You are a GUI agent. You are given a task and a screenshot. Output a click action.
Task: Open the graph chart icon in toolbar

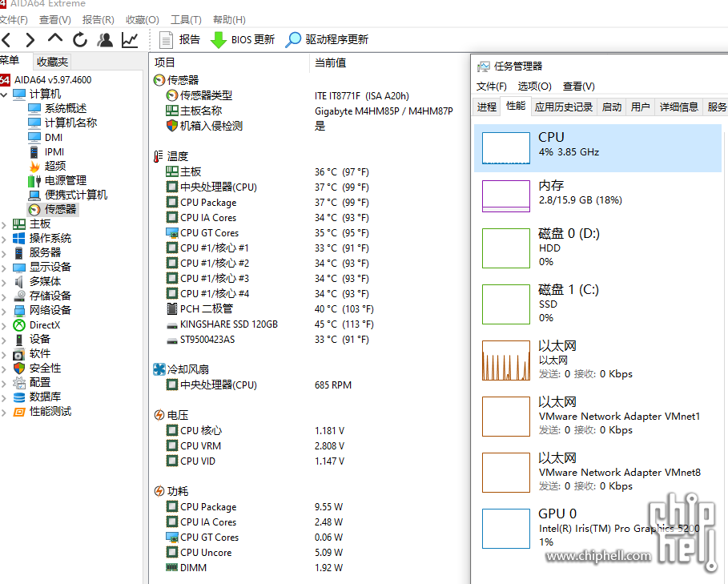click(x=130, y=40)
